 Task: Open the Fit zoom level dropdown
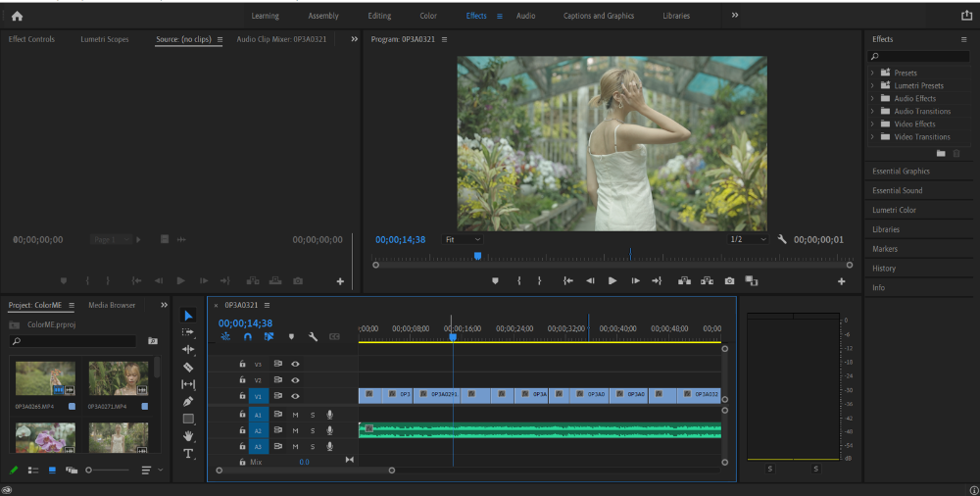463,239
